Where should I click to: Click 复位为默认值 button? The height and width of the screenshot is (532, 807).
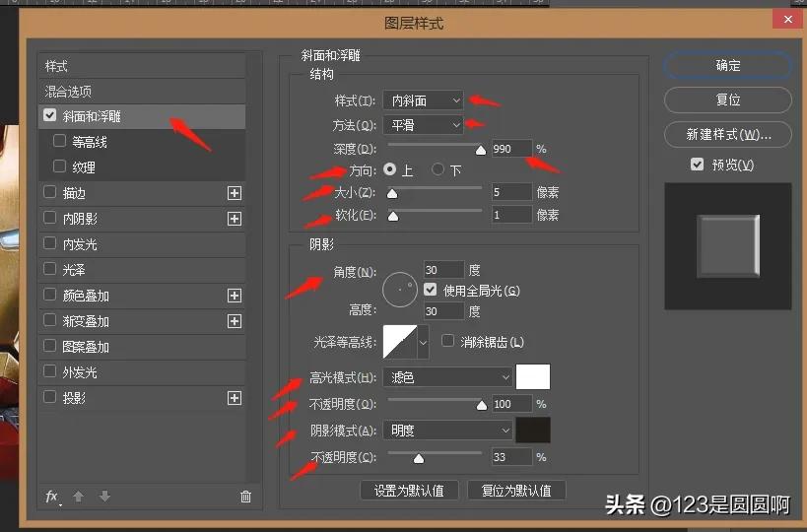click(x=516, y=491)
